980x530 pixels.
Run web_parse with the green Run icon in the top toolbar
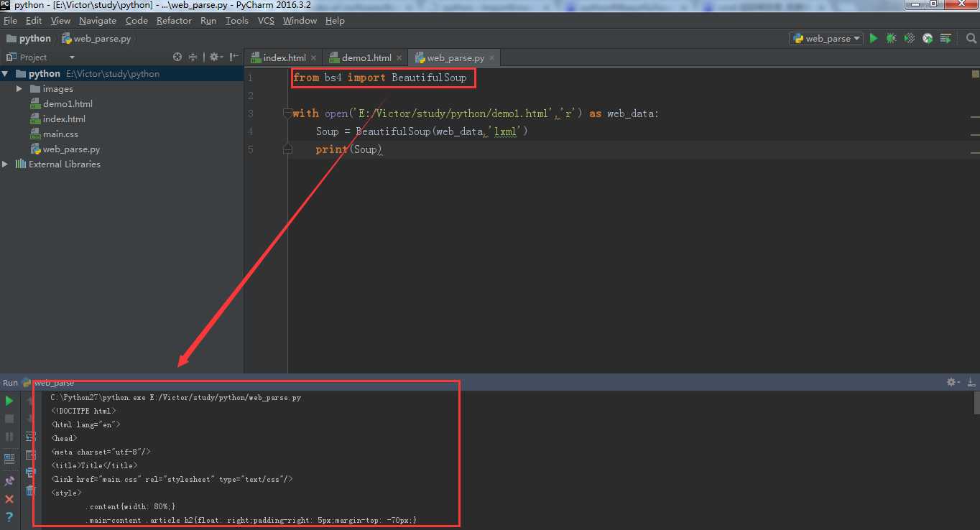[874, 38]
